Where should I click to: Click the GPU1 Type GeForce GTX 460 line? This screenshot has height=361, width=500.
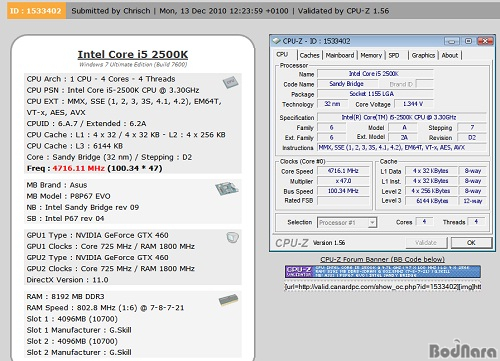tap(98, 235)
